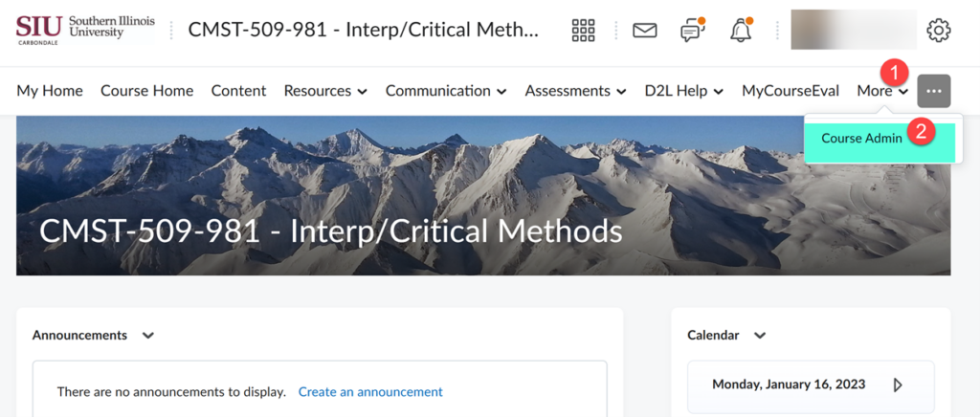Viewport: 980px width, 417px height.
Task: Go to Course Home
Action: tap(146, 91)
